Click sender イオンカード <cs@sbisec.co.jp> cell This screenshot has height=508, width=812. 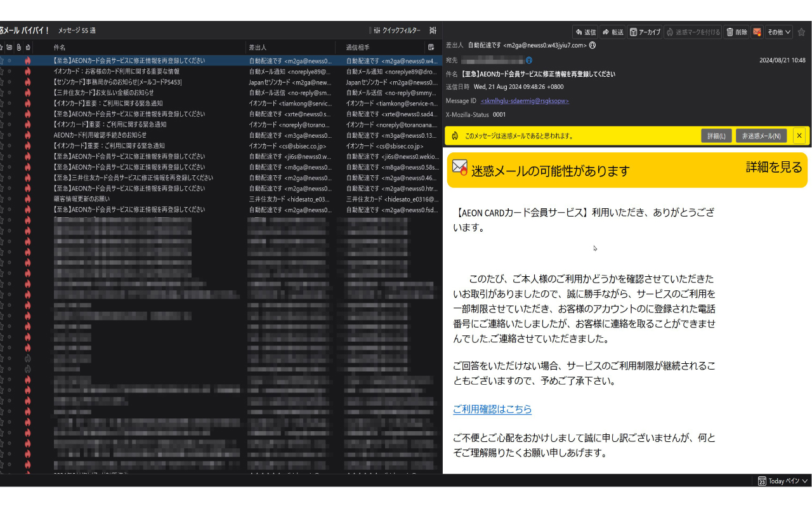click(287, 146)
